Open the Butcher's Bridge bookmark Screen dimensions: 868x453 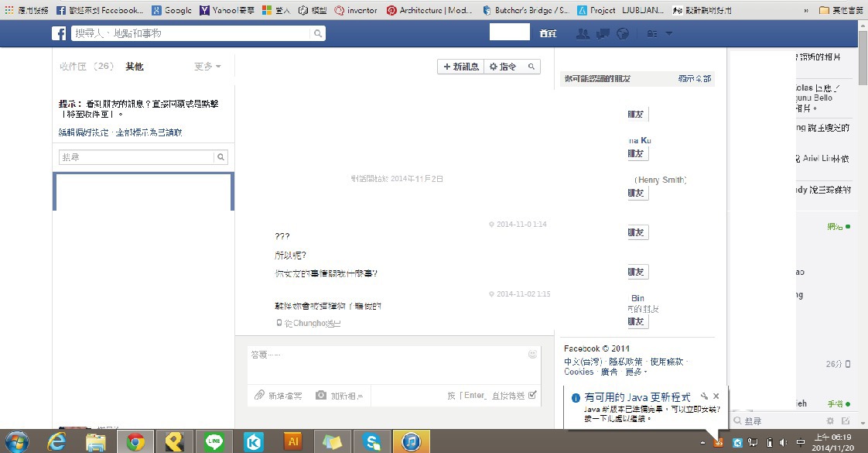click(x=525, y=10)
